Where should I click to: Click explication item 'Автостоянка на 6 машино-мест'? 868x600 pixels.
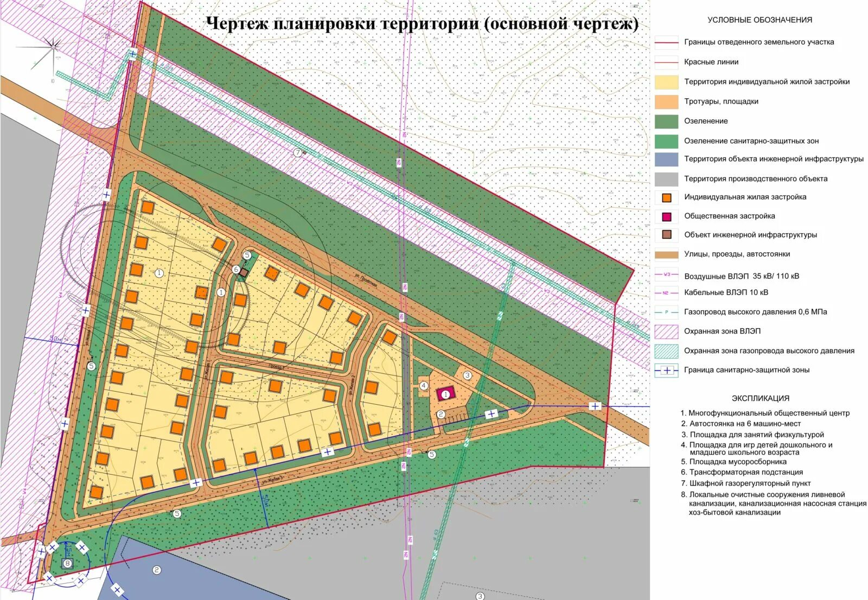tap(741, 424)
